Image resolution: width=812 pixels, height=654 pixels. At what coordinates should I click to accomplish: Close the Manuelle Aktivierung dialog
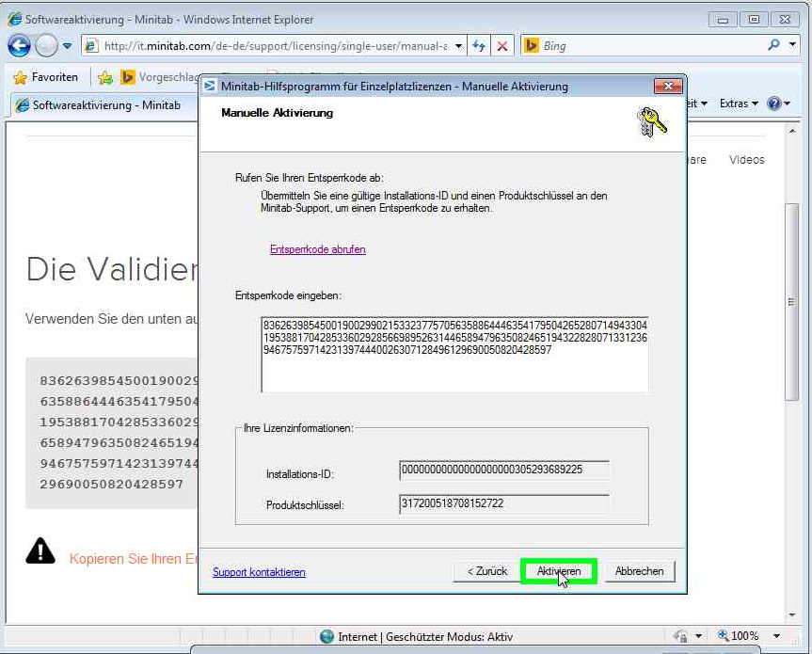tap(667, 86)
